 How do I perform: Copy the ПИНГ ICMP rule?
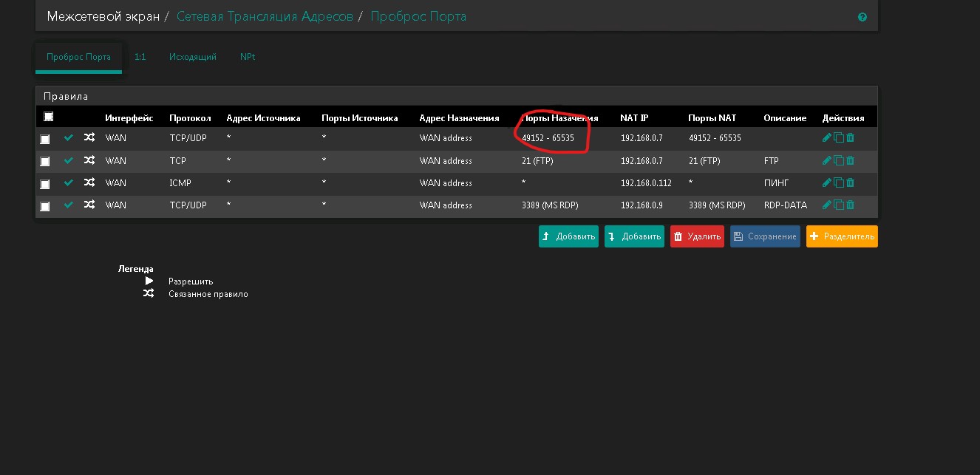pyautogui.click(x=839, y=182)
